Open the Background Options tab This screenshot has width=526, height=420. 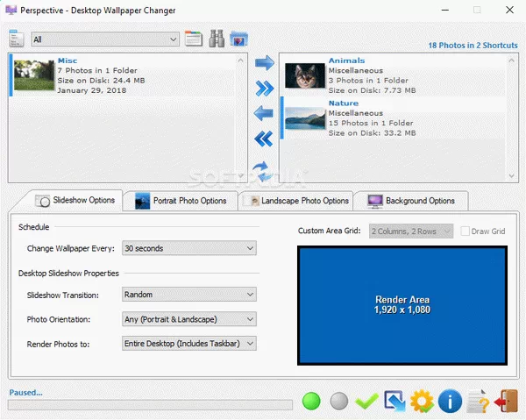pyautogui.click(x=412, y=201)
